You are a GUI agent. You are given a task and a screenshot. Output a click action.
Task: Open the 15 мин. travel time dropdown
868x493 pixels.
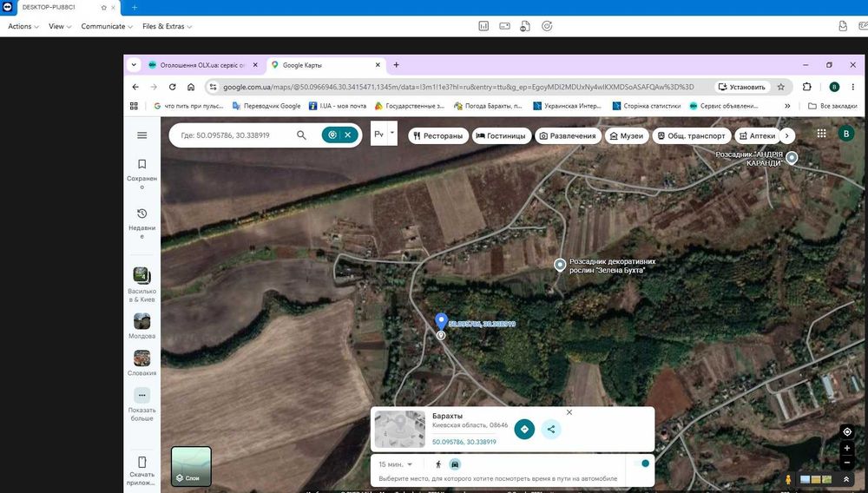[x=395, y=464]
